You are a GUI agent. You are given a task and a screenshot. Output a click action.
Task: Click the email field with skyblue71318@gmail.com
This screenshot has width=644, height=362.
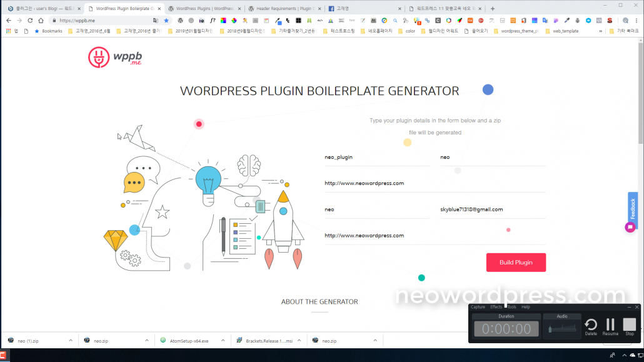tap(492, 210)
